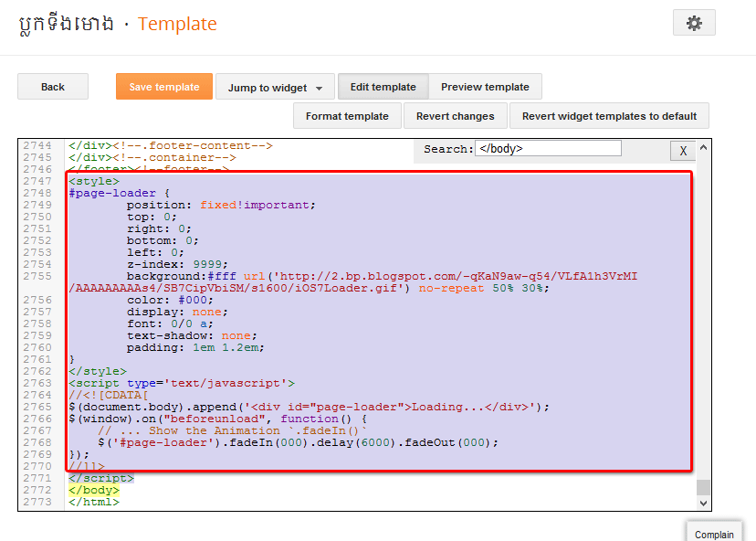Click the 'padding: 1em 1.2em;' line
Image resolution: width=756 pixels, height=541 pixels.
[195, 348]
